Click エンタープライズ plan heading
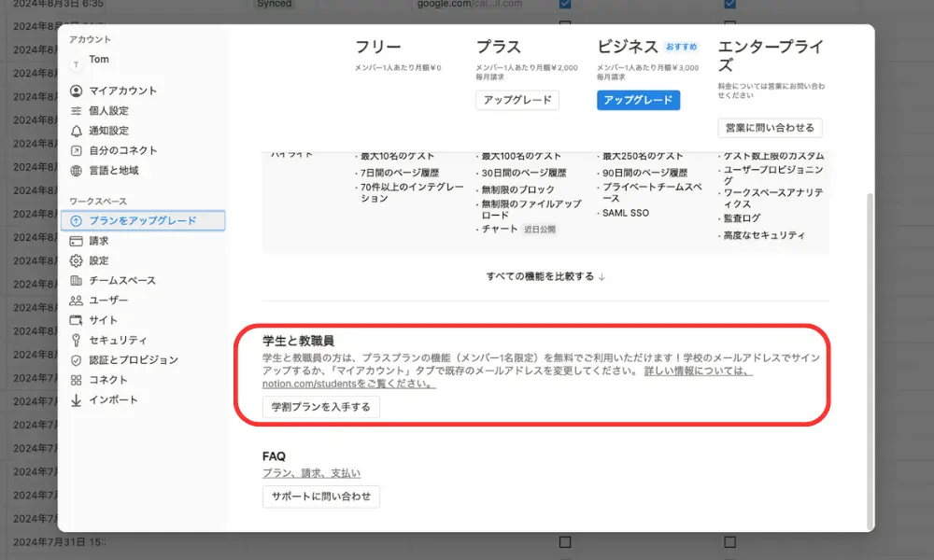The width and height of the screenshot is (934, 560). pos(771,55)
